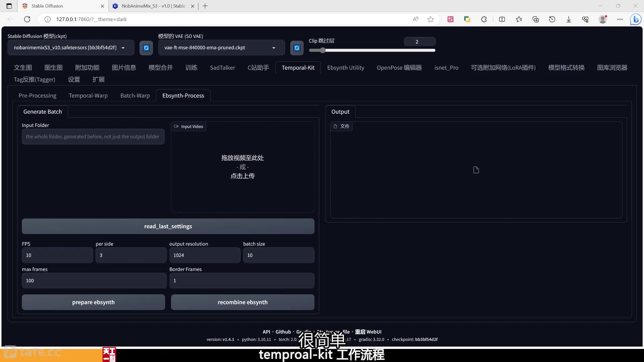Open the 设置 tab

(74, 79)
